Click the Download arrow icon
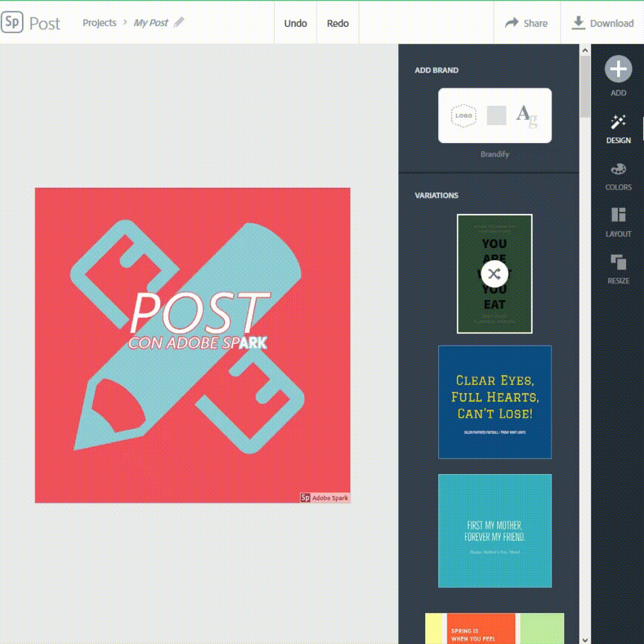The width and height of the screenshot is (644, 644). [x=578, y=23]
